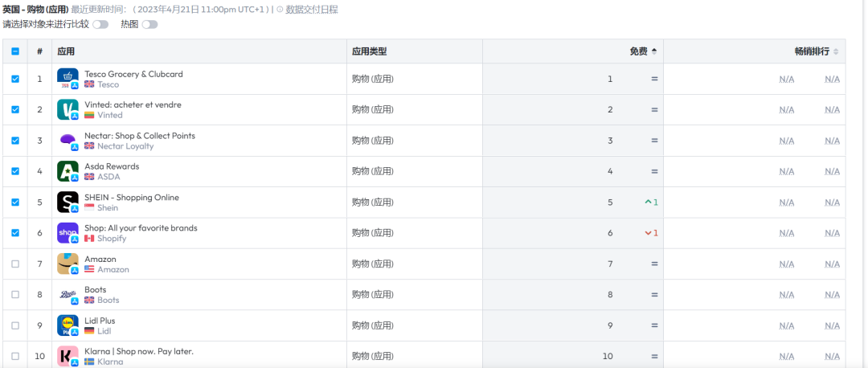Open the Nectar Loyalty publisher link
Image resolution: width=868 pixels, height=368 pixels.
pyautogui.click(x=125, y=146)
